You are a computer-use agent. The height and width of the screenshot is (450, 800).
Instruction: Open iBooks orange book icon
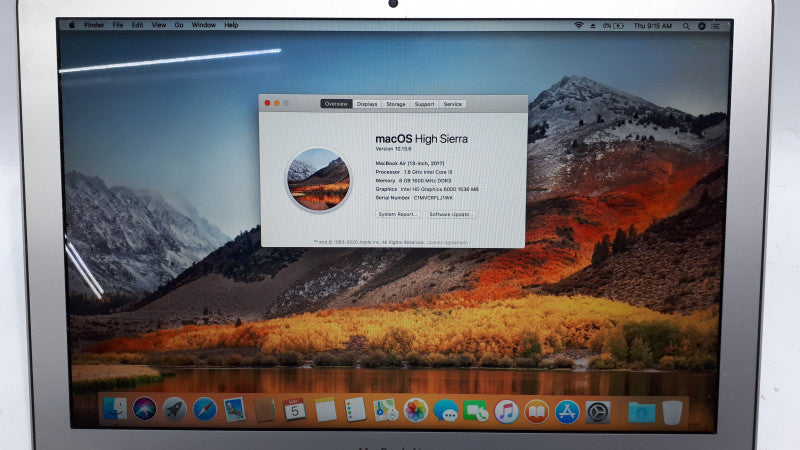tap(536, 412)
